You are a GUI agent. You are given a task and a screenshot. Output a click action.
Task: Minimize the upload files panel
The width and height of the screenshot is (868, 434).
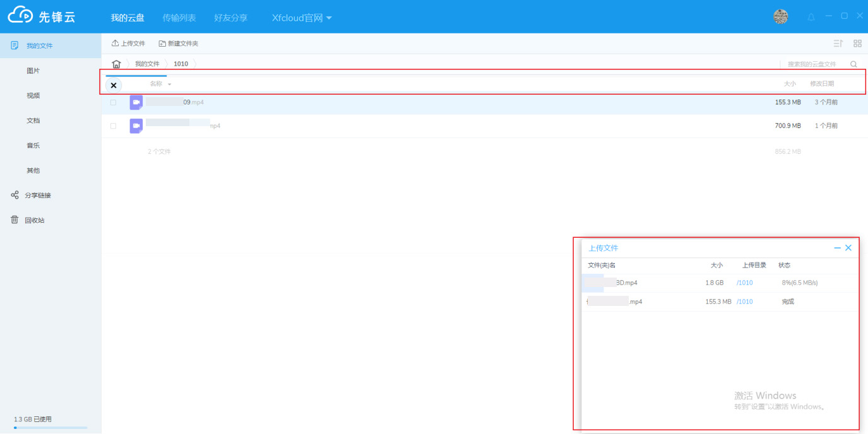coord(837,248)
